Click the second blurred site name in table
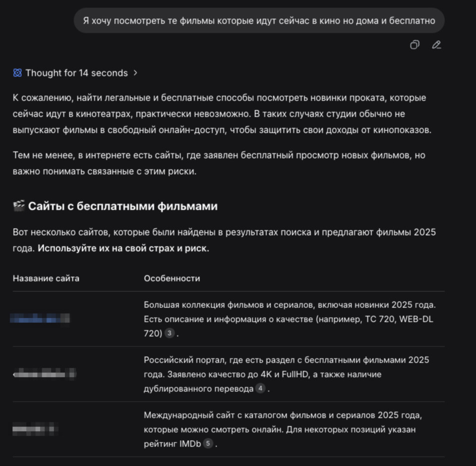 tap(44, 374)
